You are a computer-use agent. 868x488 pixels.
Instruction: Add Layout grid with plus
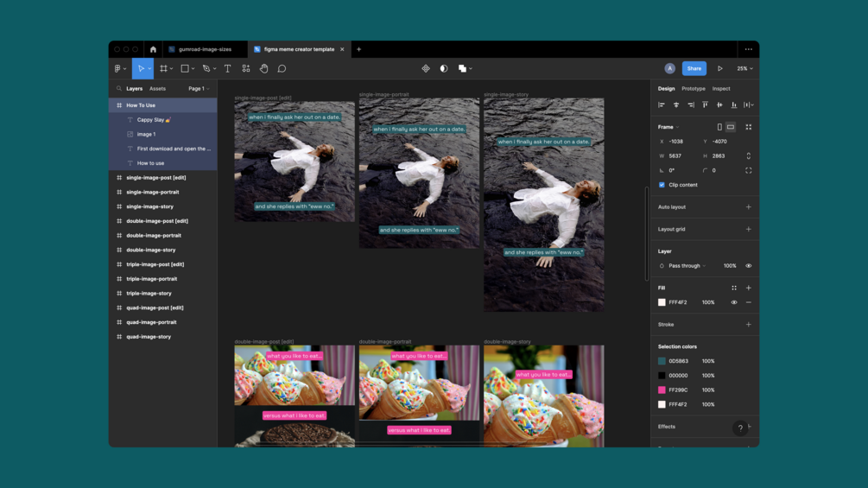pyautogui.click(x=749, y=229)
